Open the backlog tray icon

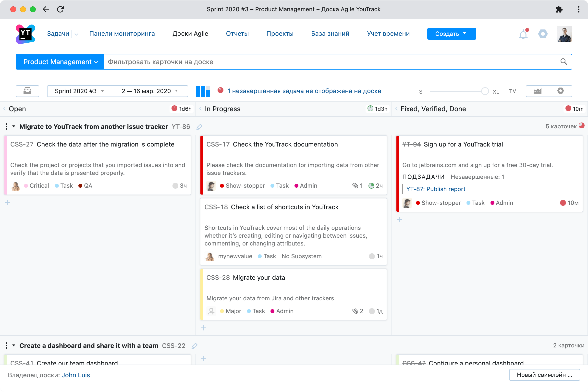tap(27, 91)
